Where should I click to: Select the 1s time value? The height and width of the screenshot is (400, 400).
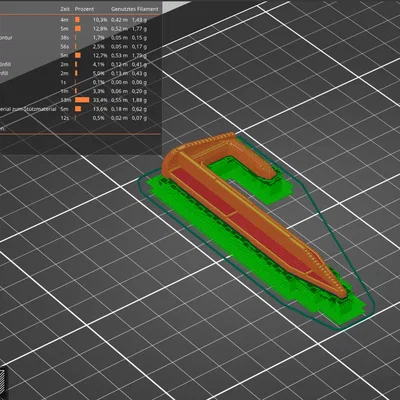[64, 82]
